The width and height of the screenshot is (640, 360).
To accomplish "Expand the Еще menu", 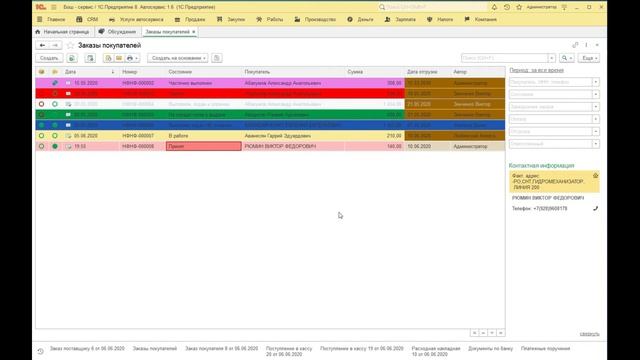I will coord(589,58).
